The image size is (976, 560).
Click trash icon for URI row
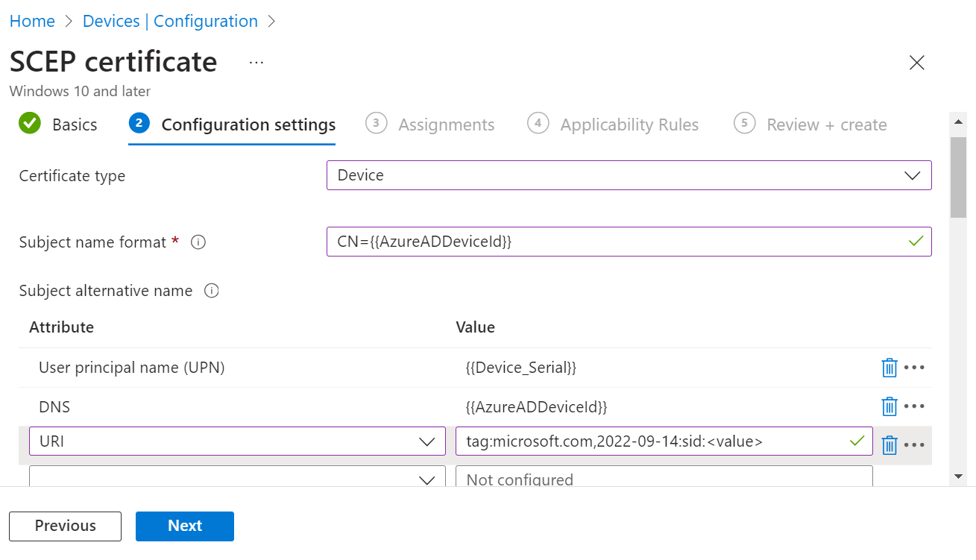[x=889, y=445]
